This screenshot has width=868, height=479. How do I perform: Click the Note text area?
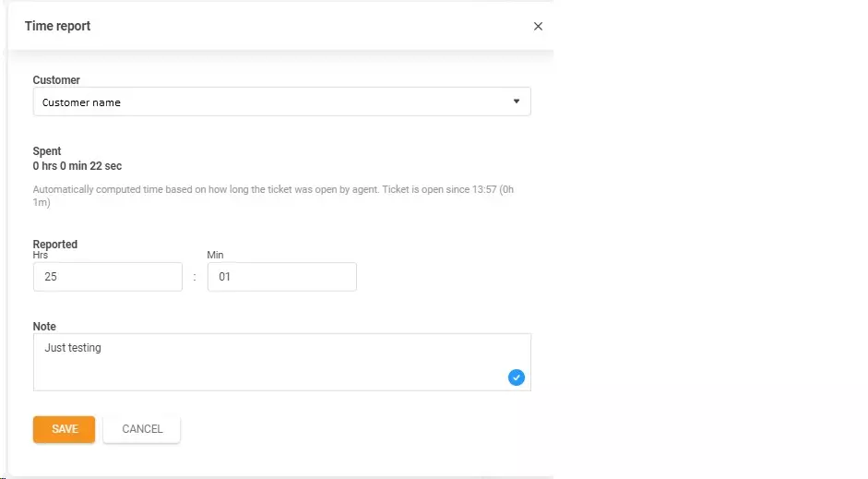click(x=268, y=361)
